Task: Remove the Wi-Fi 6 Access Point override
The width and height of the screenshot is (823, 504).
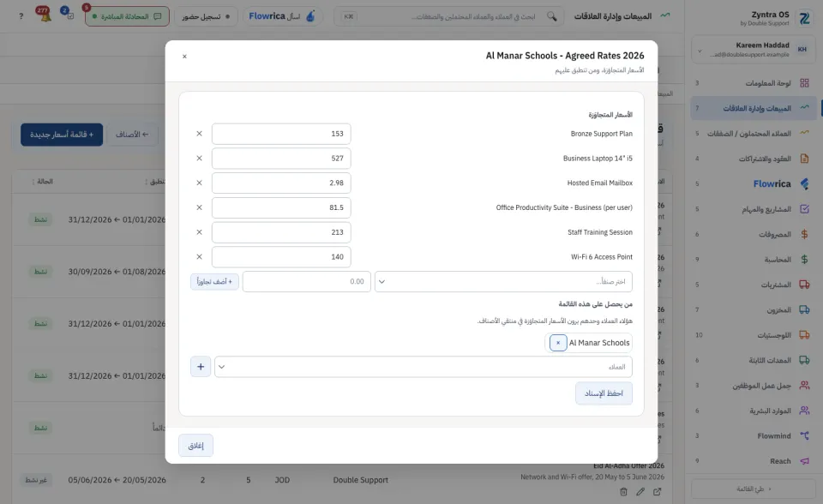Action: [x=199, y=257]
